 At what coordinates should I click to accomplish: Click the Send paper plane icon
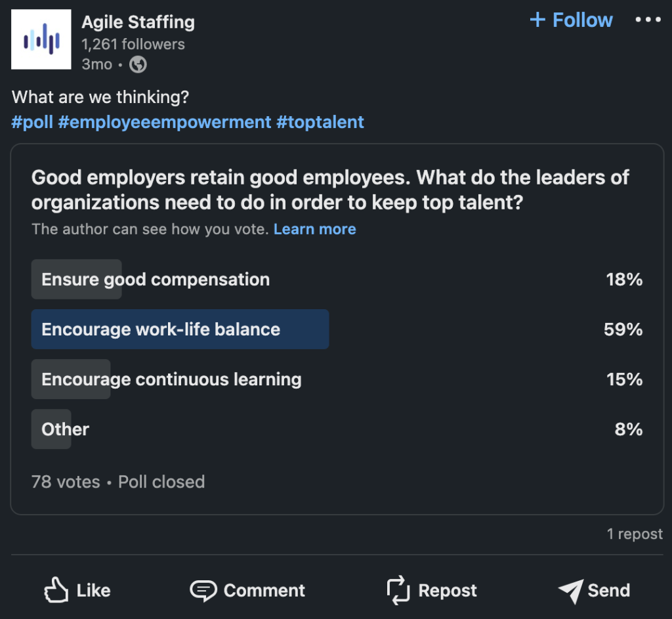tap(570, 590)
